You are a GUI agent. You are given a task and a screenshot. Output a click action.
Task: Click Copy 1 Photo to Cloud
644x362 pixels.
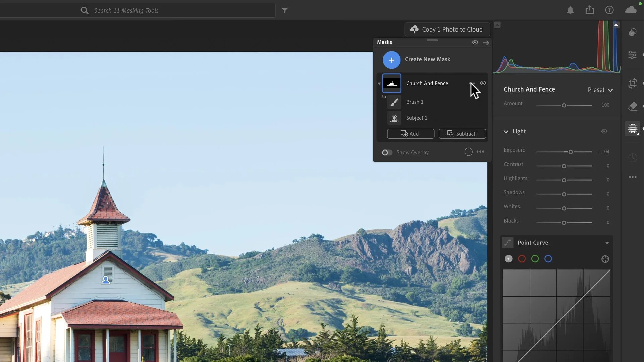[x=447, y=29]
